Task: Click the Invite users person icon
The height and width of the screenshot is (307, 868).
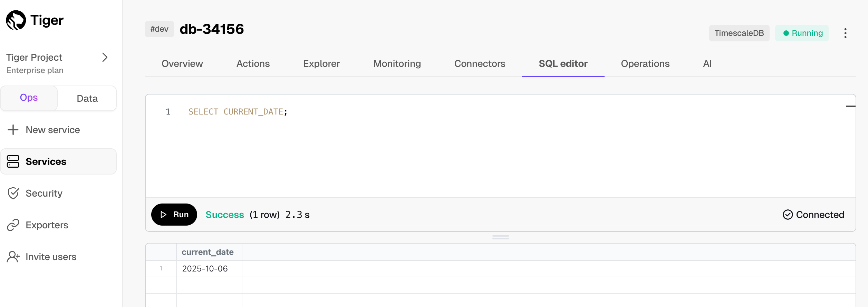Action: tap(13, 257)
